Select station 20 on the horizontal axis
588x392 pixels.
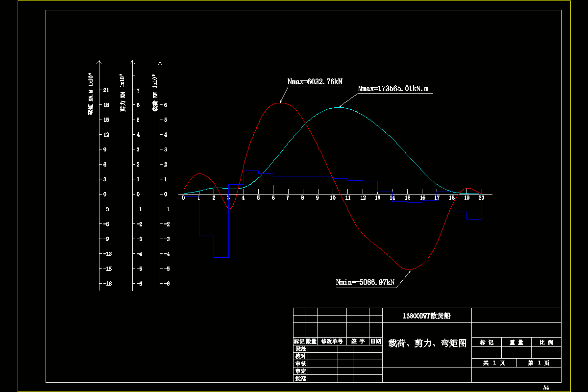coord(482,198)
